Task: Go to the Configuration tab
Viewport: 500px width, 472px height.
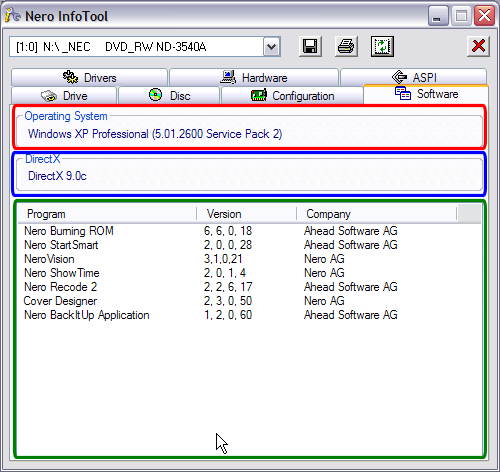Action: [x=292, y=96]
